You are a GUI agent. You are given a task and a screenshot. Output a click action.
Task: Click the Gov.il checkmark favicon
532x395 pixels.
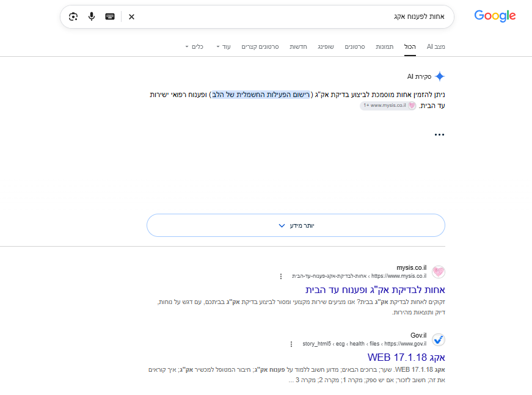pos(439,339)
